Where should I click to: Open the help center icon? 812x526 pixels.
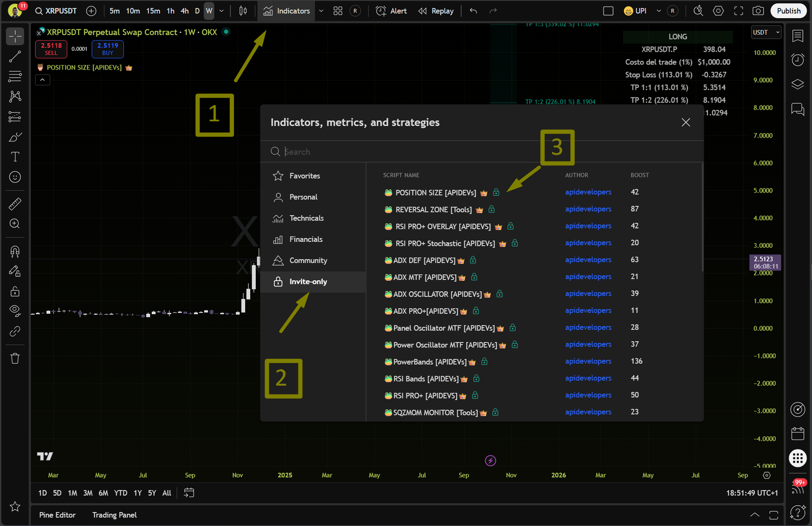pyautogui.click(x=798, y=512)
